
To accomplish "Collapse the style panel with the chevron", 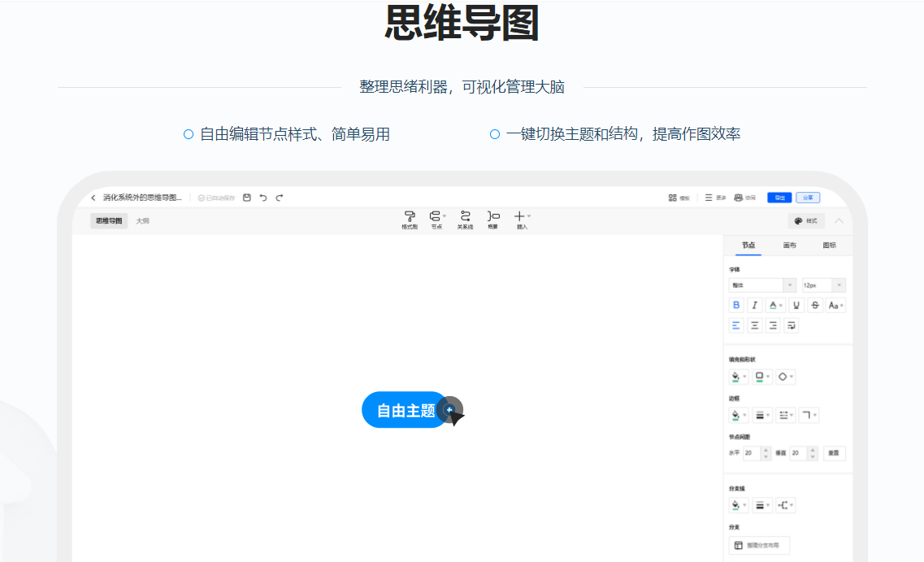I will tap(839, 220).
